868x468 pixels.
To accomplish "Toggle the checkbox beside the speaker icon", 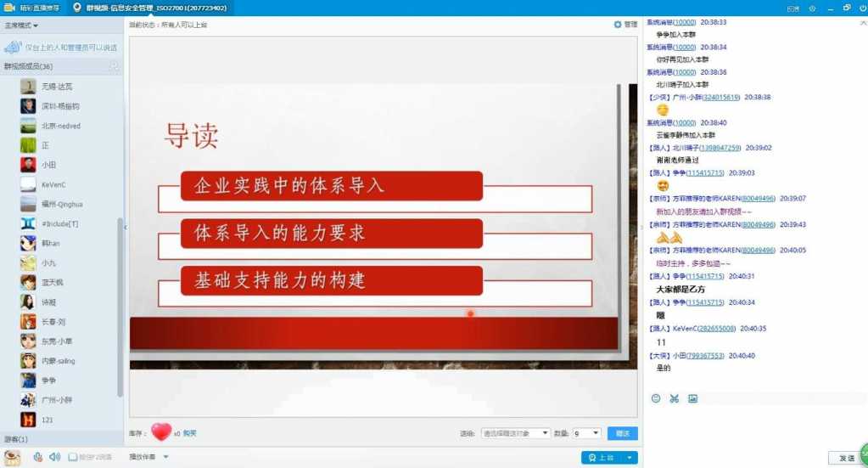I will tap(72, 457).
